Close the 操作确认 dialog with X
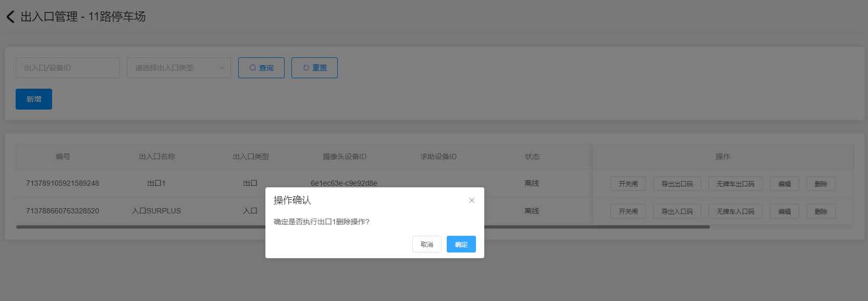The image size is (868, 301). (471, 200)
